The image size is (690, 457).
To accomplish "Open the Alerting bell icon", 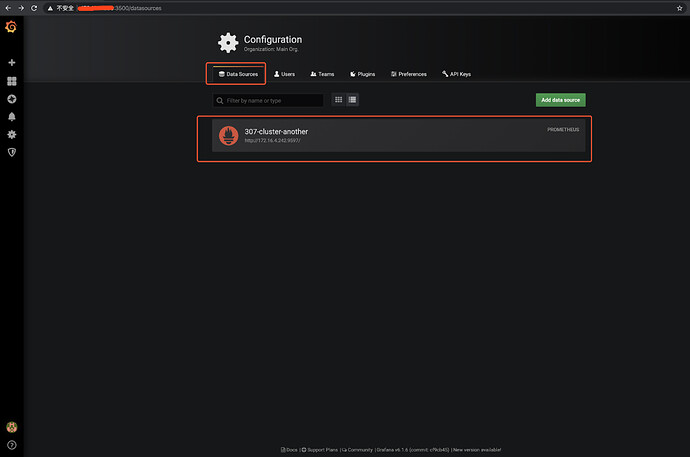I will 12,117.
